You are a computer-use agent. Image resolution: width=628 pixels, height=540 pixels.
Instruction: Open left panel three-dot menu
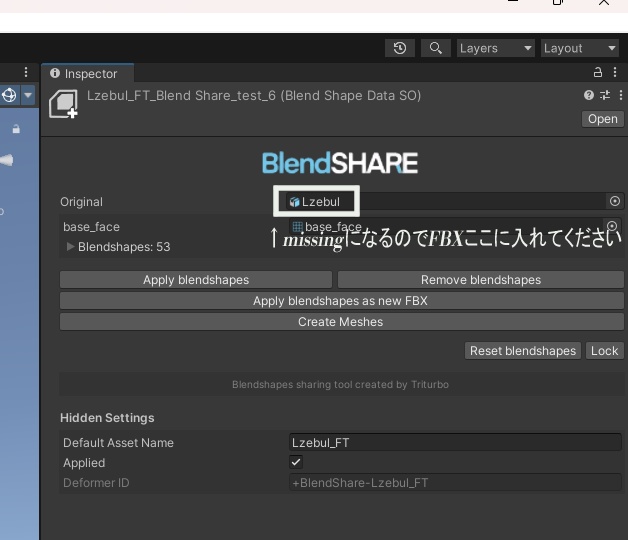26,73
